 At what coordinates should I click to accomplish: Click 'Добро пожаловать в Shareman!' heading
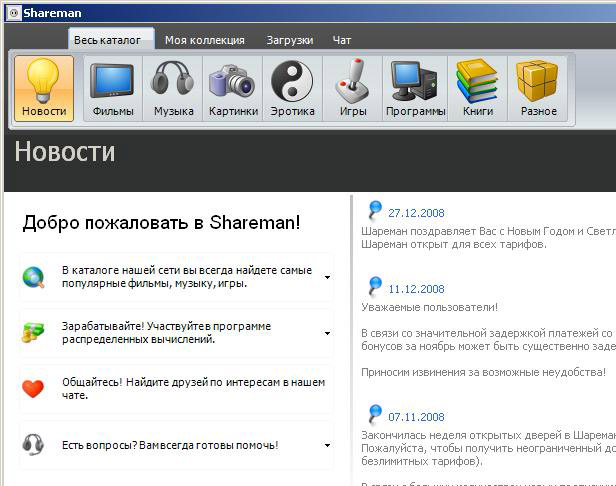(161, 223)
